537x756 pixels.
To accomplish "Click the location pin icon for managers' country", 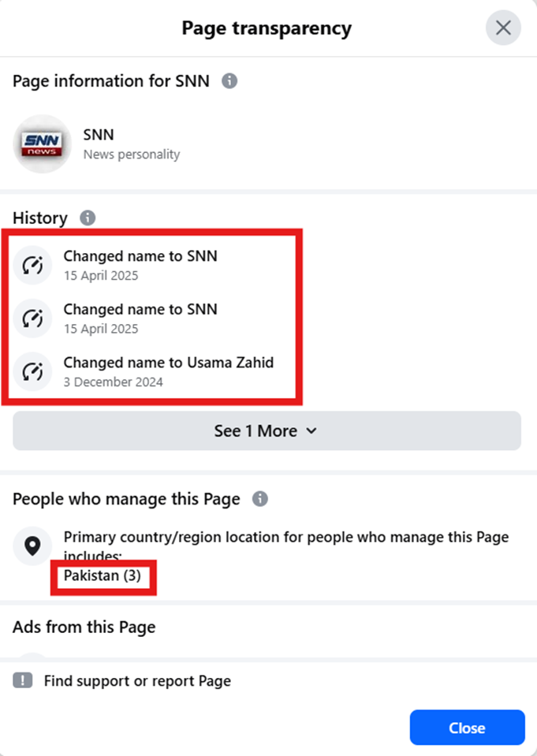I will 32,546.
